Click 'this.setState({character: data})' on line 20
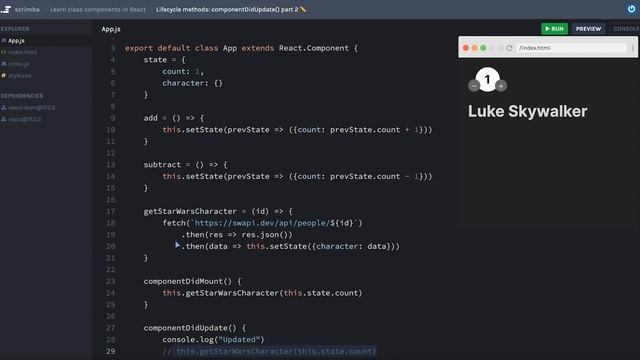The width and height of the screenshot is (640, 360). coord(320,247)
